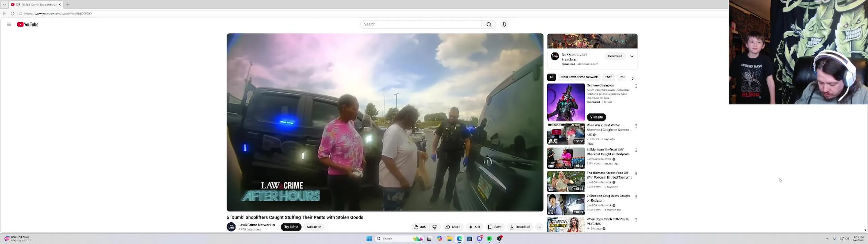This screenshot has width=868, height=244.
Task: Subscribe to Law&Crime Network
Action: [314, 227]
